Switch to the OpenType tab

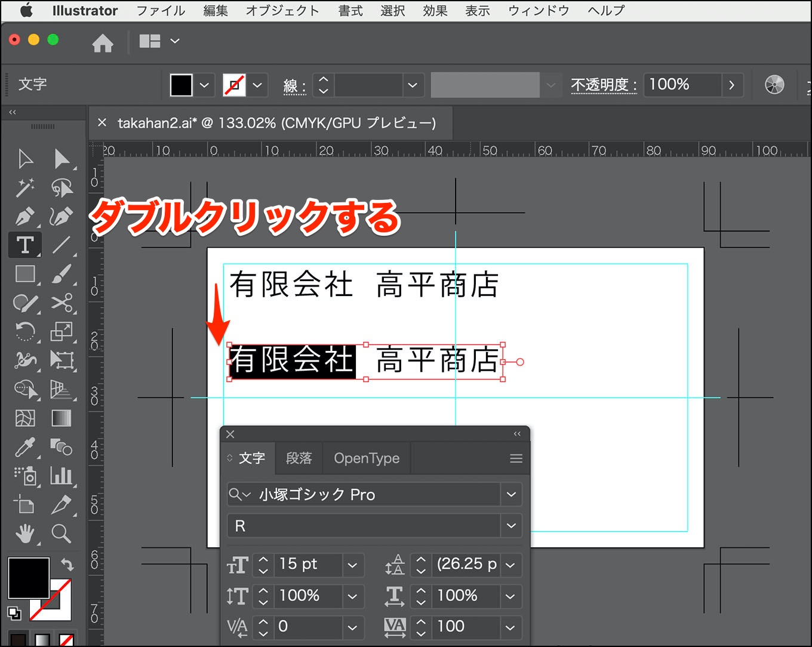[367, 458]
